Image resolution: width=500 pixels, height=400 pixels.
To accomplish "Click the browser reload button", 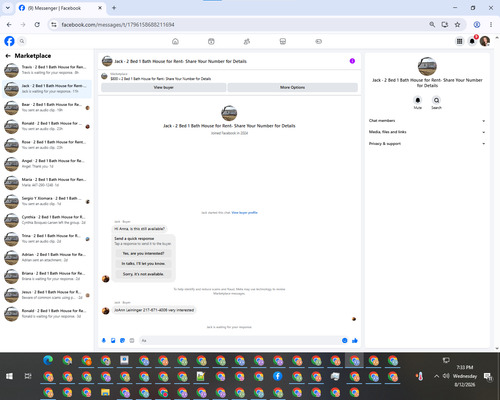I will pos(37,25).
